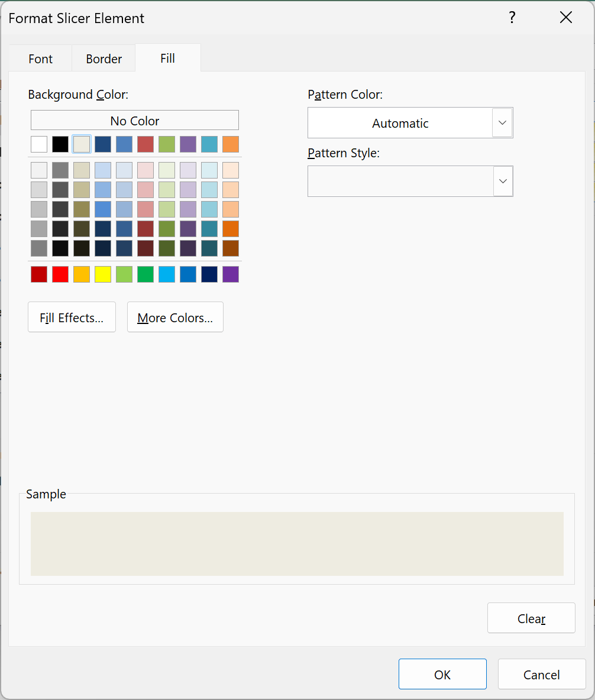This screenshot has height=700, width=595.
Task: Choose the No Color option
Action: coord(135,121)
